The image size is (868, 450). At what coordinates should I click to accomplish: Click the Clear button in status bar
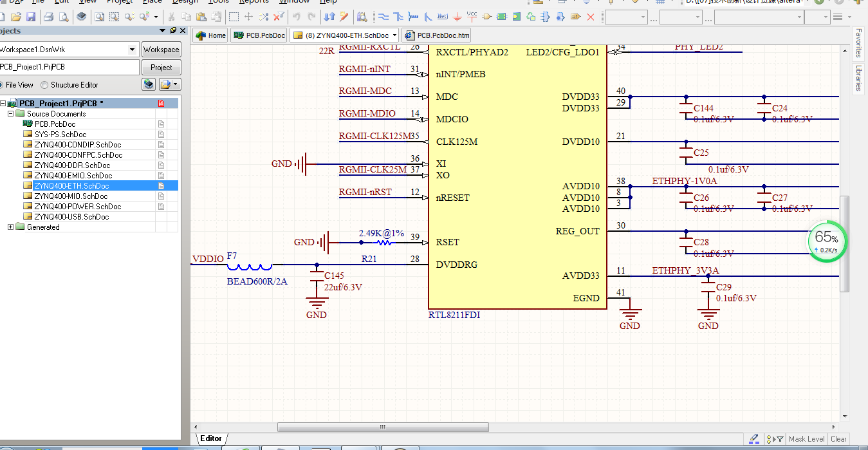coord(838,439)
